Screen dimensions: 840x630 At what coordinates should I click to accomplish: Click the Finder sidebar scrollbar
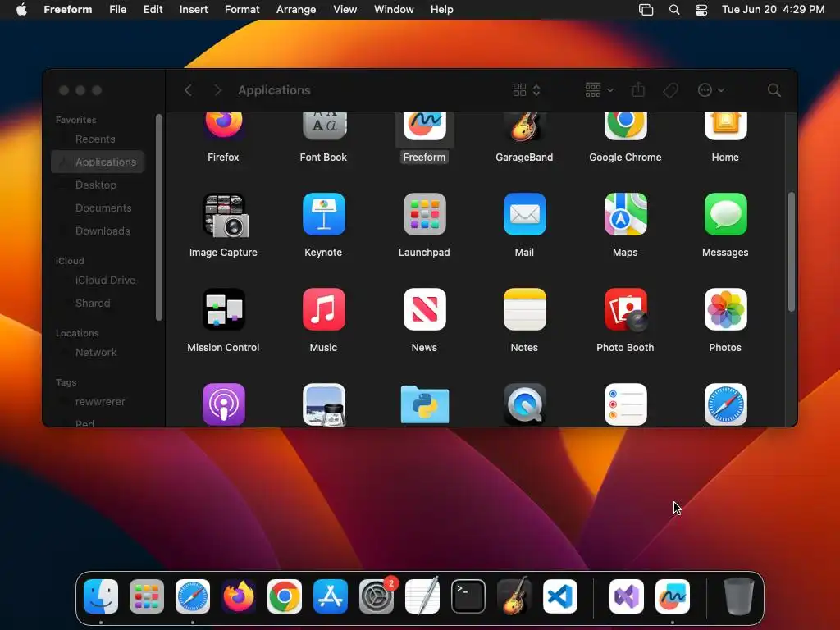pyautogui.click(x=158, y=217)
